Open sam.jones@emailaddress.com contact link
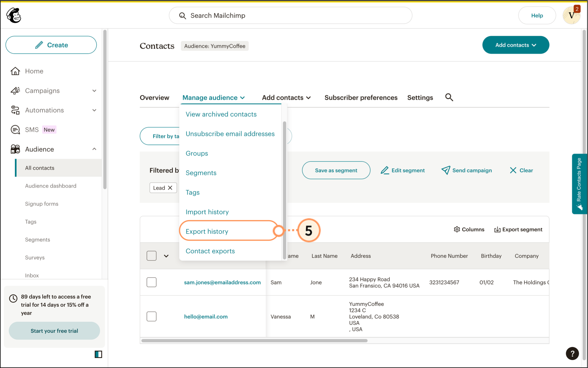588x368 pixels. click(222, 282)
